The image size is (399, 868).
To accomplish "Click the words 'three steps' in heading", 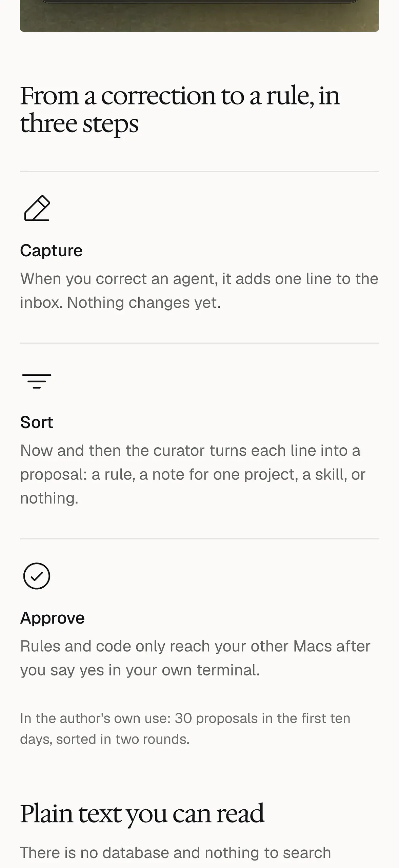I will coord(79,124).
